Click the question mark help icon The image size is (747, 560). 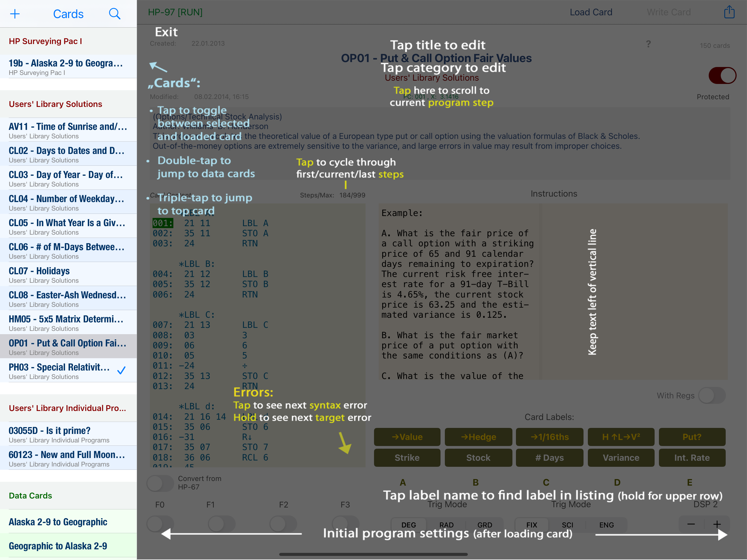tap(648, 44)
